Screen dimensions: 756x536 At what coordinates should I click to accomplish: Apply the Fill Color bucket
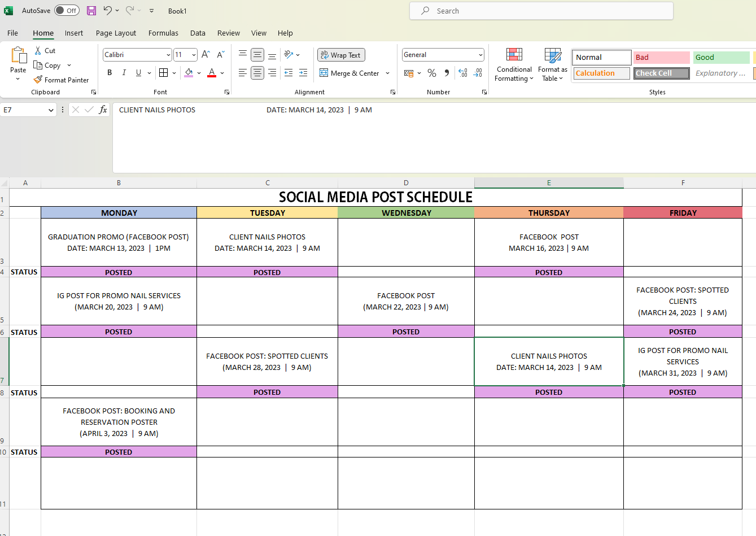coord(189,73)
